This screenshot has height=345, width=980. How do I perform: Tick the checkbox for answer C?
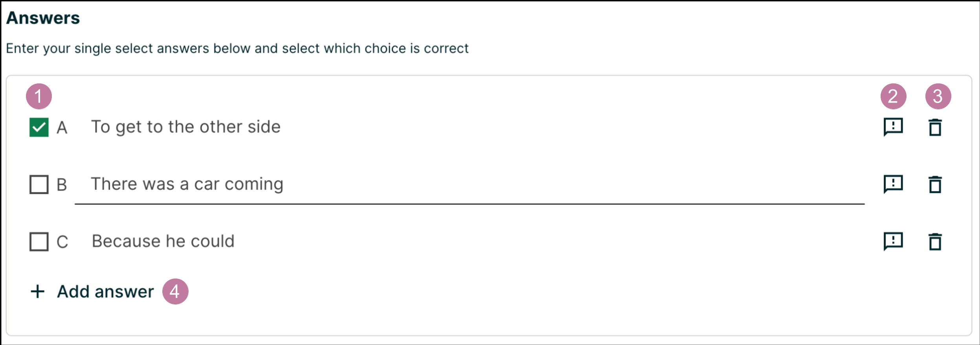tap(39, 242)
